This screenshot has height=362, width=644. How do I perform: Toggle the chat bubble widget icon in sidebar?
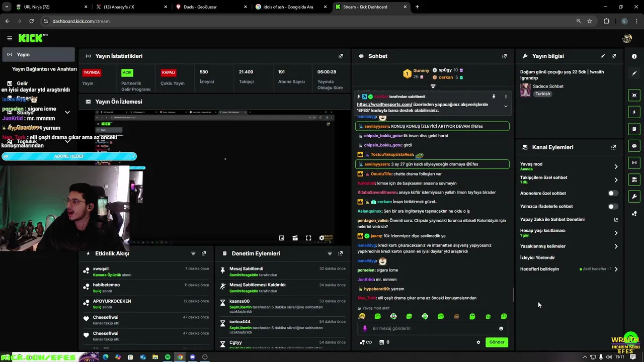pos(634,146)
